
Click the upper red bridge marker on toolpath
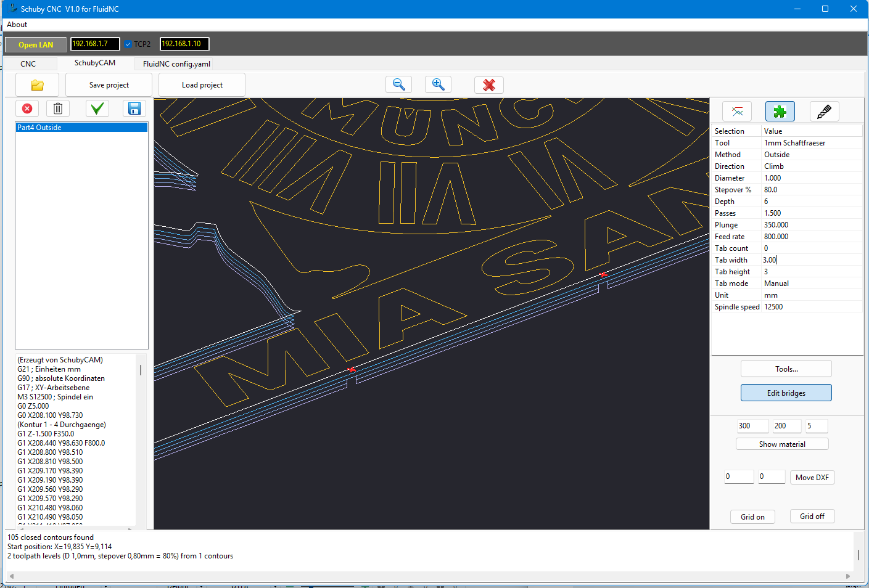click(603, 274)
